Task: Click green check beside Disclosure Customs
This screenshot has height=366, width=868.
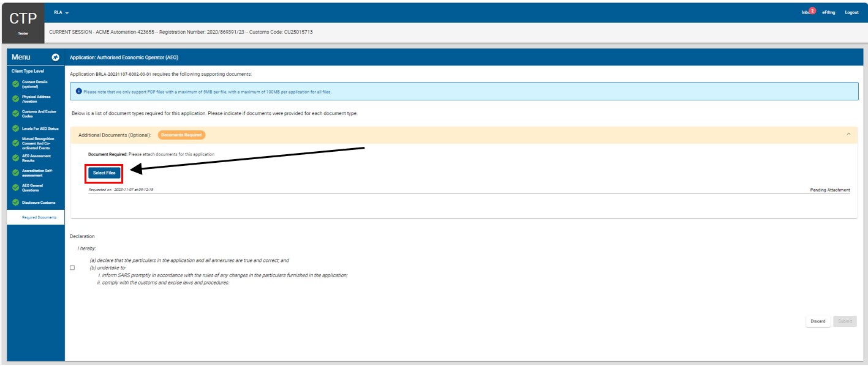Action: point(15,202)
